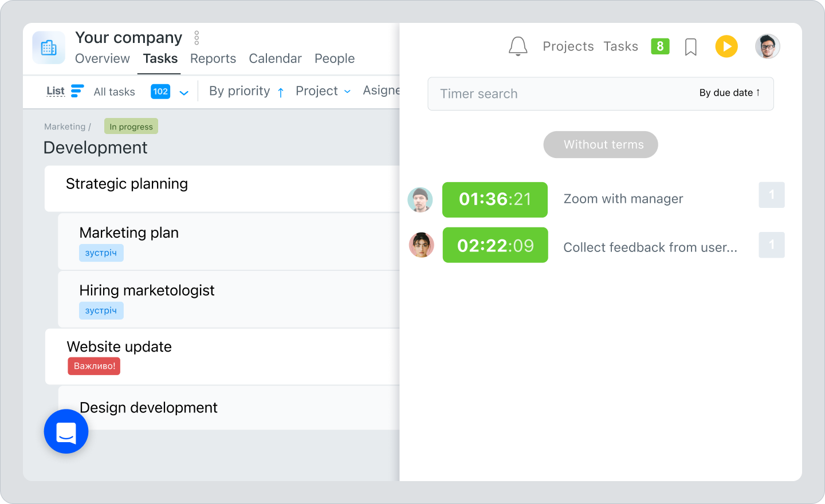This screenshot has height=504, width=825.
Task: Open the People section
Action: click(334, 58)
